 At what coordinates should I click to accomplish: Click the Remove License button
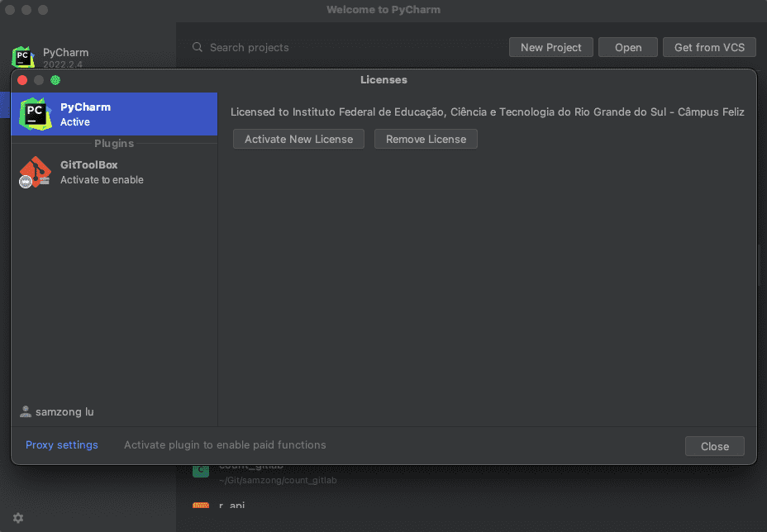click(x=426, y=139)
